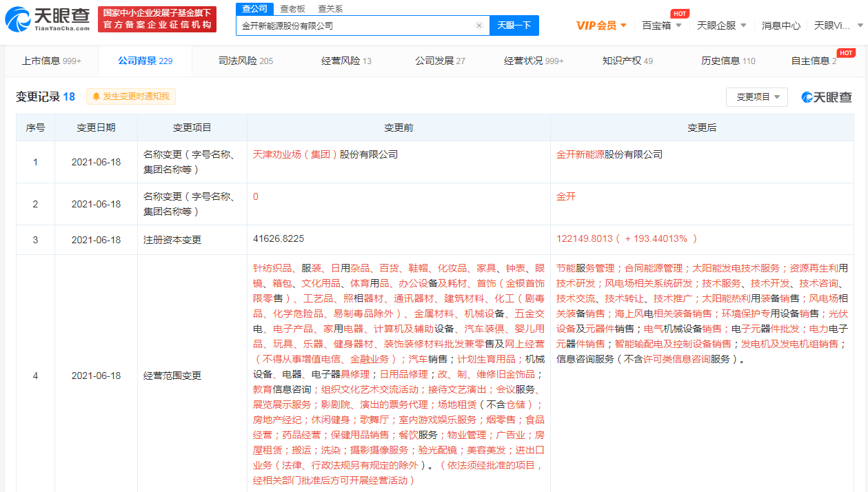Open the 上市信息 tab
The height and width of the screenshot is (492, 868).
pos(51,61)
